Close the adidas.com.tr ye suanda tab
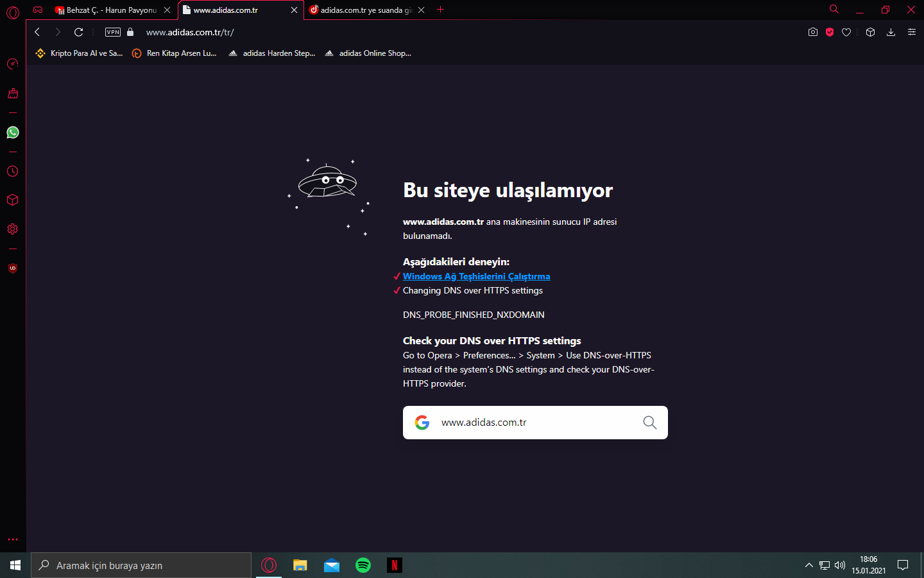This screenshot has height=578, width=924. tap(422, 10)
